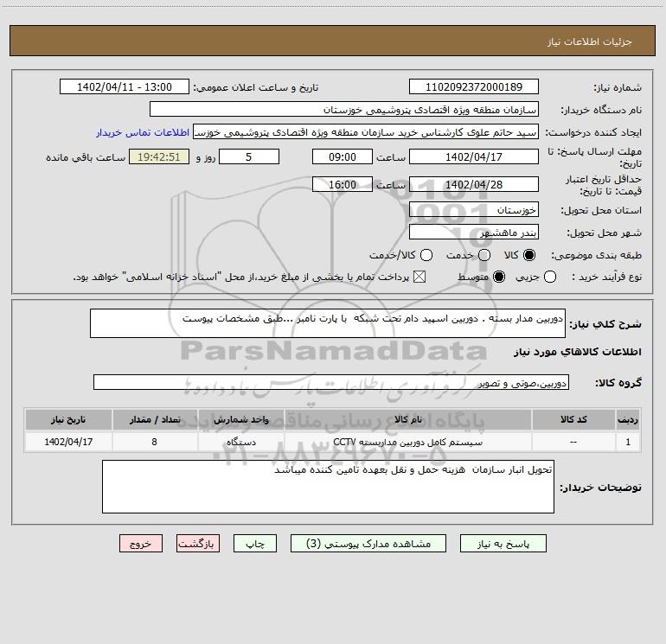Image resolution: width=666 pixels, height=644 pixels.
Task: Toggle the Islamic treasury payment checkbox
Action: pos(419,277)
